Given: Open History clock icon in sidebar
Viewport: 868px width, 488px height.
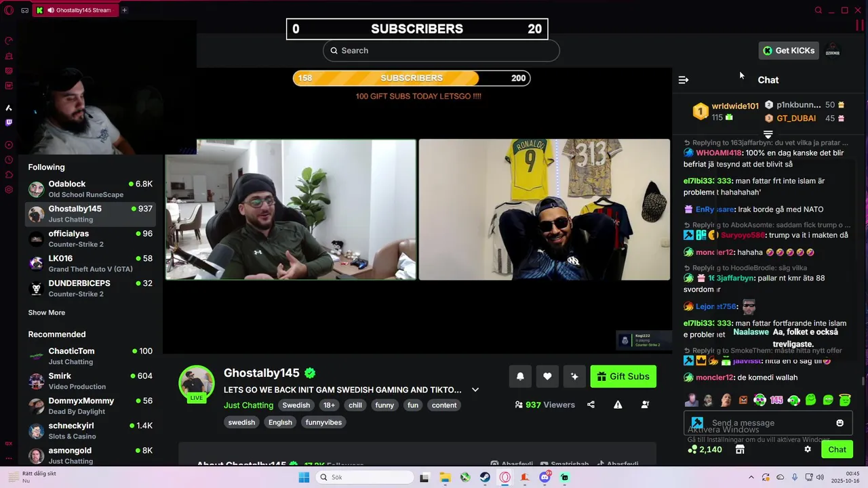Looking at the screenshot, I should click(9, 160).
